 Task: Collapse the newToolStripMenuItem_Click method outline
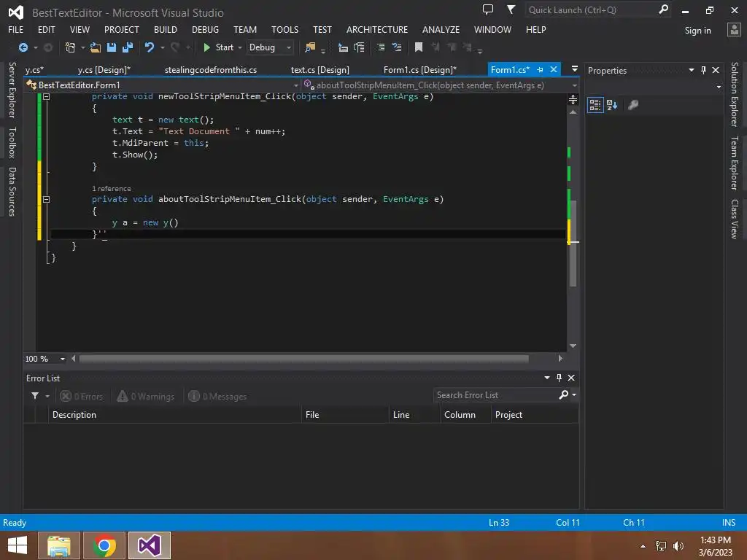46,97
